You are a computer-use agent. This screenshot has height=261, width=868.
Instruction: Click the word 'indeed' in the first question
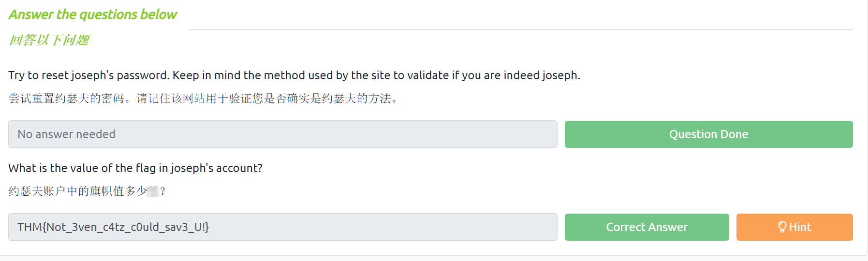tap(521, 75)
